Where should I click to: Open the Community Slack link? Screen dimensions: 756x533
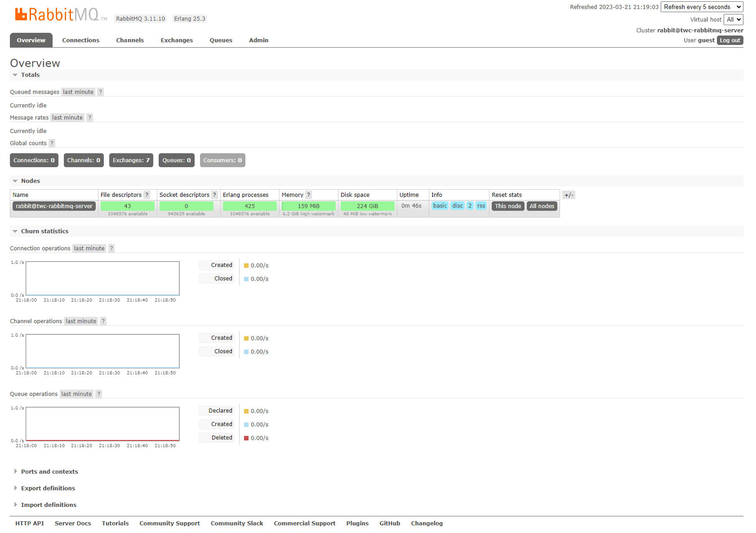237,523
